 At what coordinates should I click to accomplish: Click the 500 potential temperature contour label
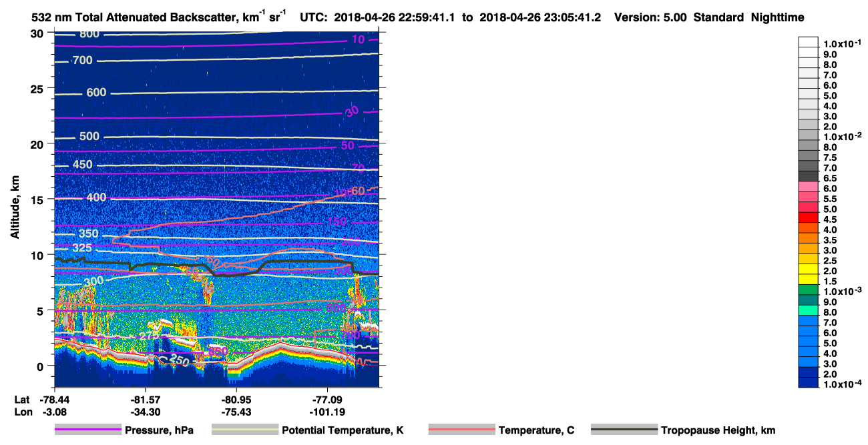[x=89, y=137]
